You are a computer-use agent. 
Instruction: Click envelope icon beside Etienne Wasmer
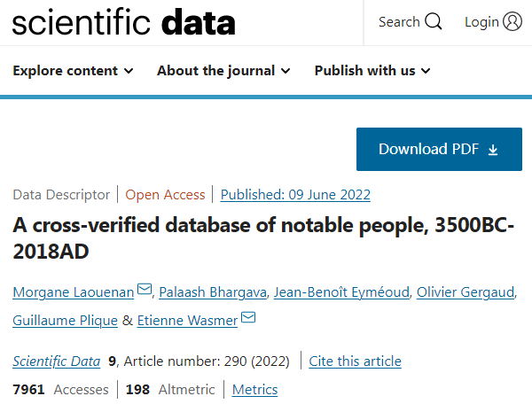pos(249,318)
